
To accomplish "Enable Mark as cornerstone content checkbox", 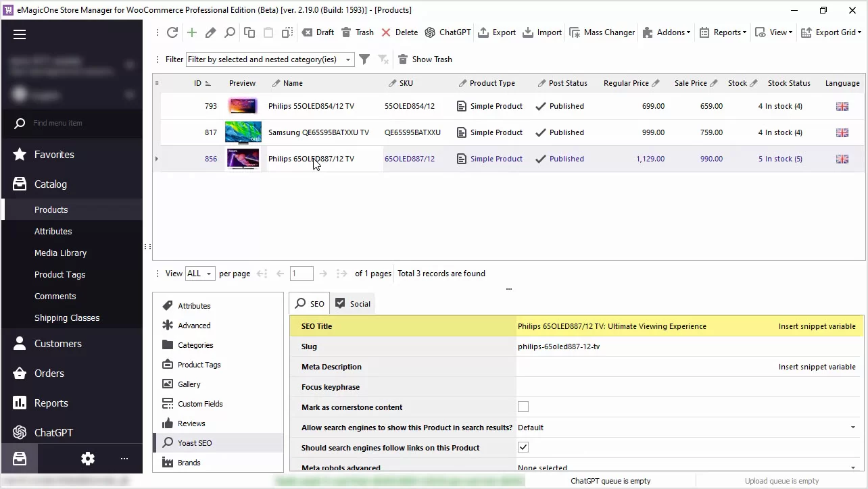I will (523, 407).
